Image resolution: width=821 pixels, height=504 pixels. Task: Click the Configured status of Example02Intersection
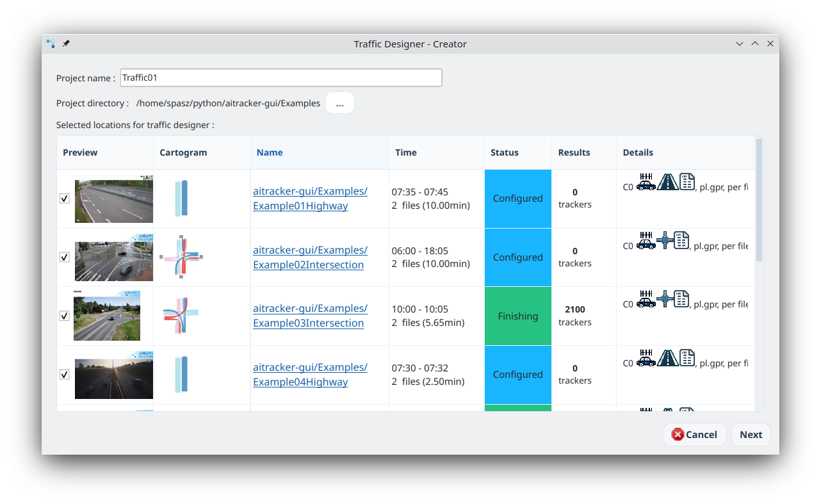click(x=518, y=257)
